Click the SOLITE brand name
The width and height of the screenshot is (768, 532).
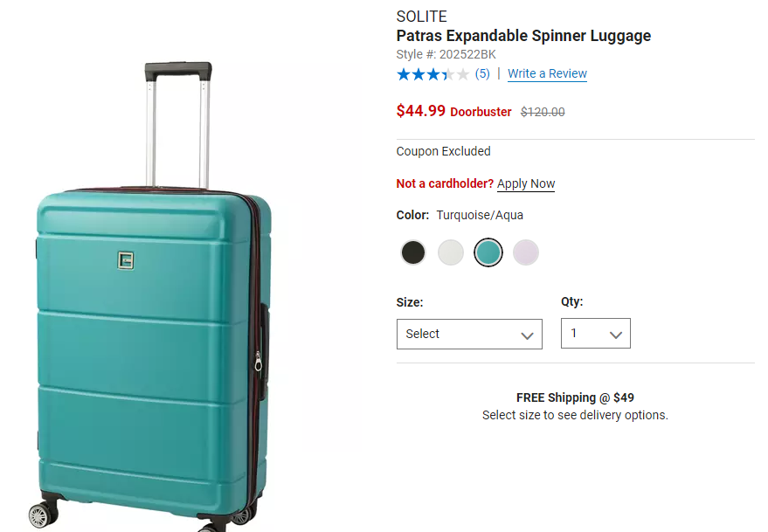coord(421,17)
